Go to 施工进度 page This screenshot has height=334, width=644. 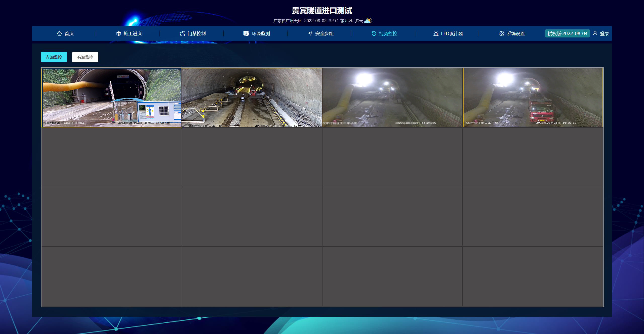pos(129,33)
